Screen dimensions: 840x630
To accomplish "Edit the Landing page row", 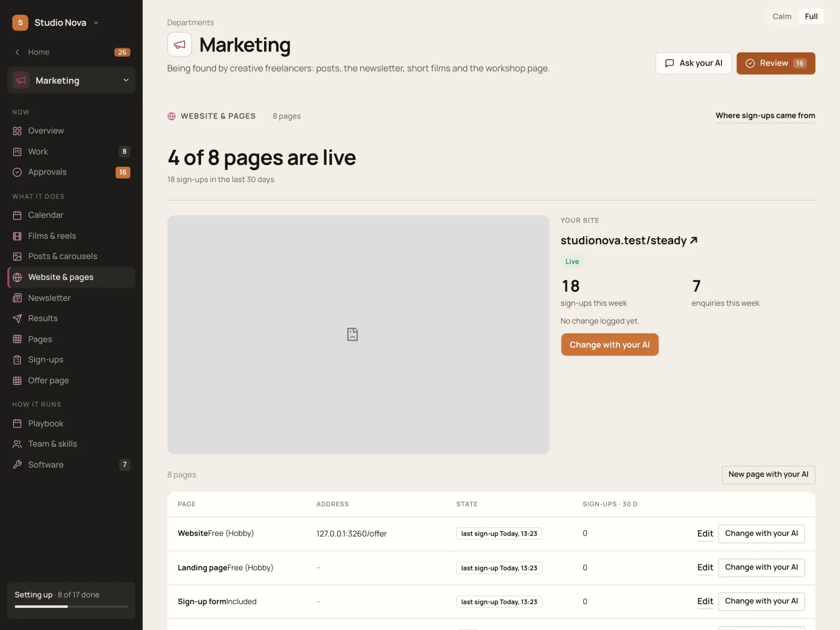I will click(x=705, y=568).
